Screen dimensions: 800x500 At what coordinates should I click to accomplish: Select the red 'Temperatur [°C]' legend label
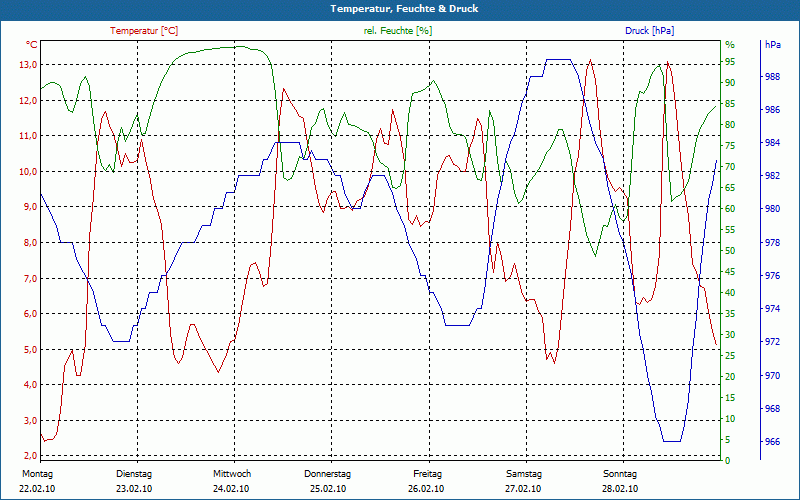click(144, 31)
